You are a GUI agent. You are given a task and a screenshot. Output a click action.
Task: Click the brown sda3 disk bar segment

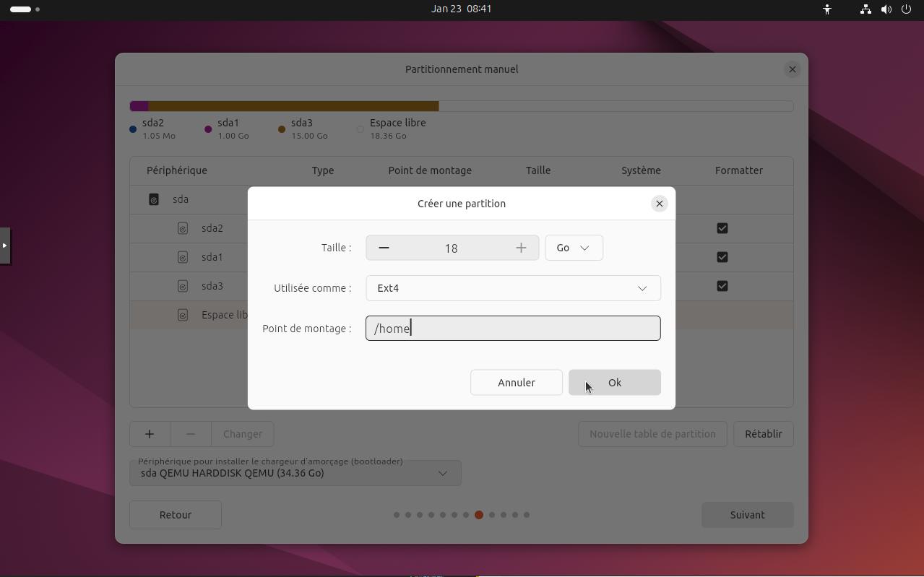293,106
